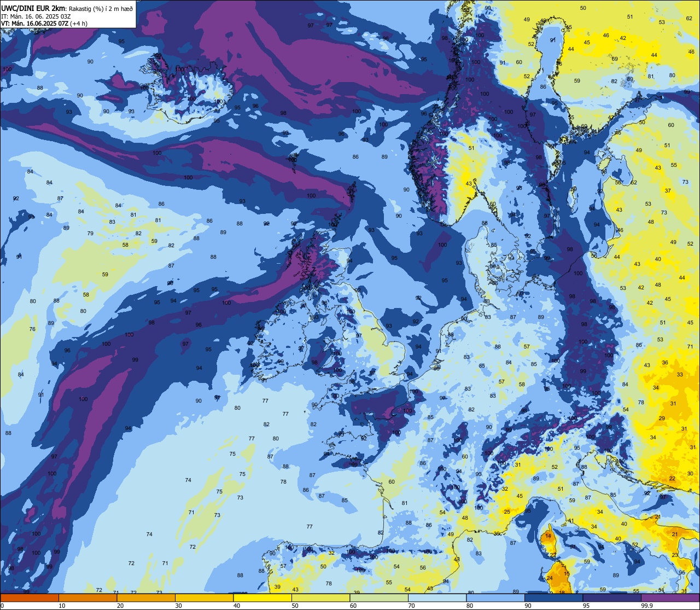Click the legend swatch between 20 and 30

146,598
